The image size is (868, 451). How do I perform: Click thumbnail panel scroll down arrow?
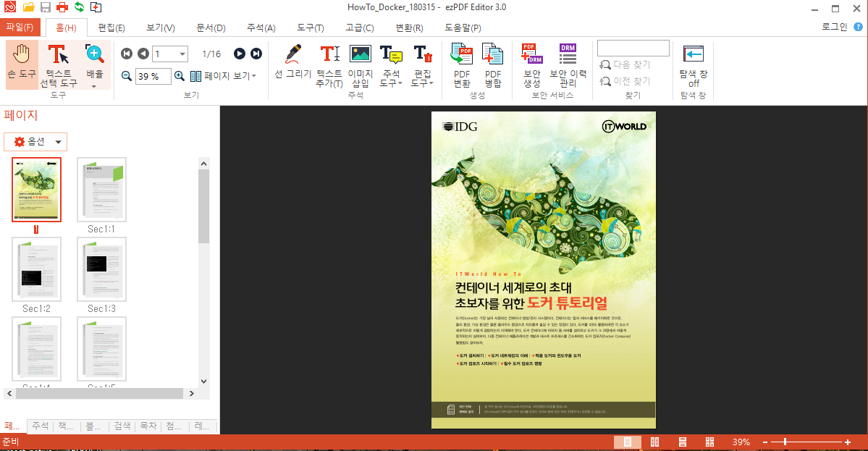[203, 382]
